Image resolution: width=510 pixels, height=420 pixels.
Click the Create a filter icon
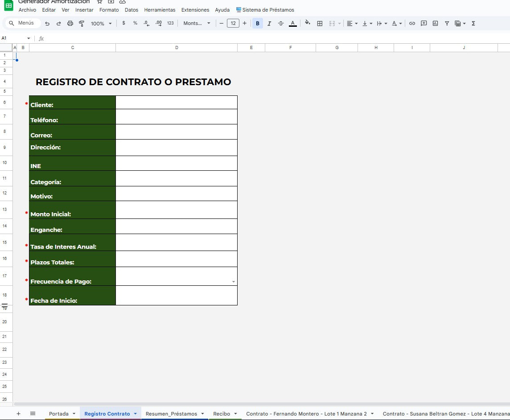tap(447, 23)
